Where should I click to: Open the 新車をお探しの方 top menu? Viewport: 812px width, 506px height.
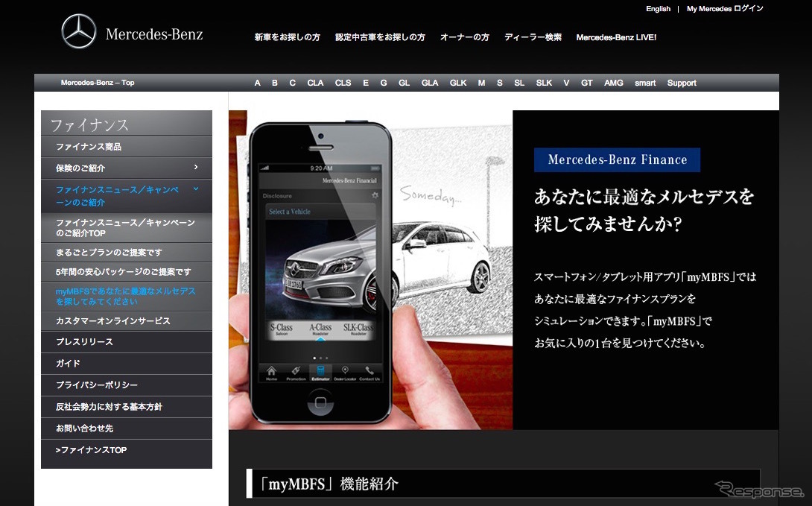pyautogui.click(x=287, y=37)
